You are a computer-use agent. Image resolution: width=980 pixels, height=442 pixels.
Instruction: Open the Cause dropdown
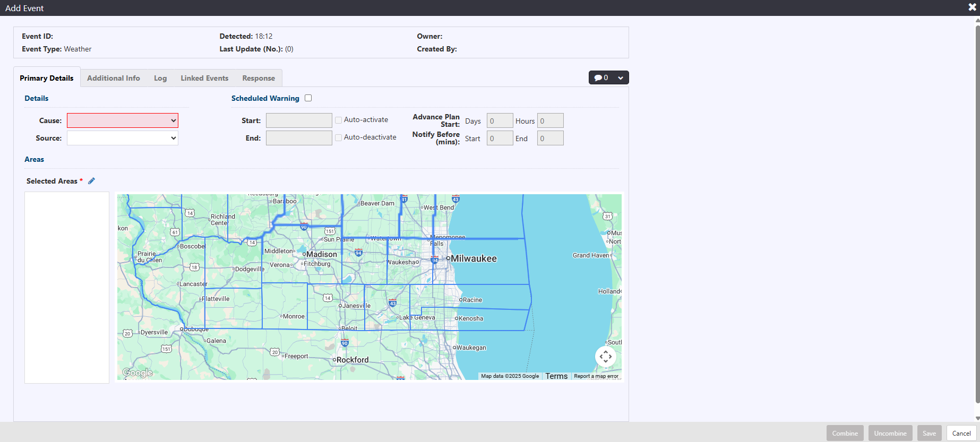point(123,120)
